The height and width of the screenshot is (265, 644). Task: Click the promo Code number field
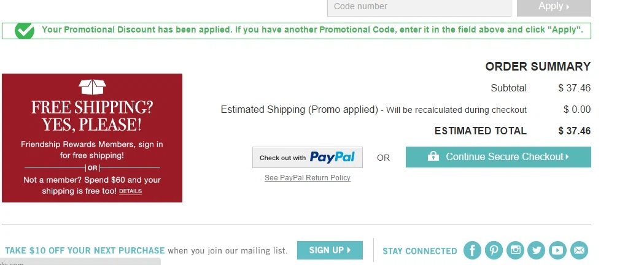tap(419, 7)
